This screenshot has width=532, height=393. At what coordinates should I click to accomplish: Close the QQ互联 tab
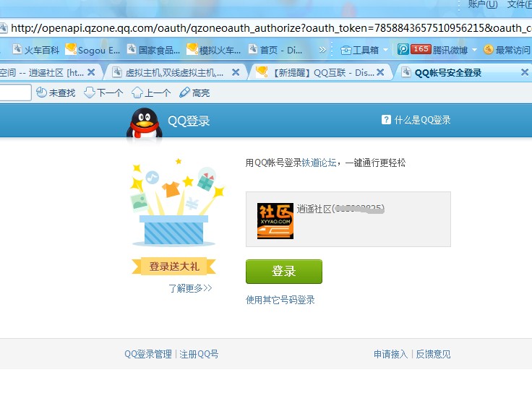point(380,72)
